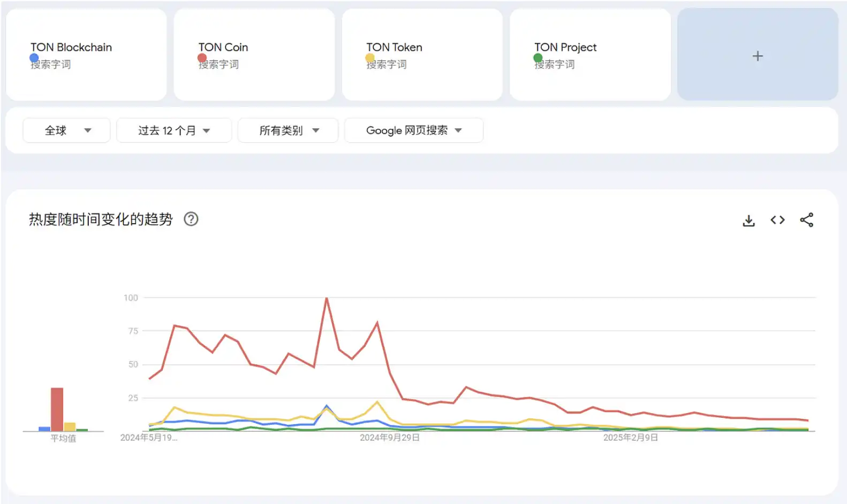This screenshot has width=847, height=504.
Task: Share the interest over time chart
Action: click(806, 220)
